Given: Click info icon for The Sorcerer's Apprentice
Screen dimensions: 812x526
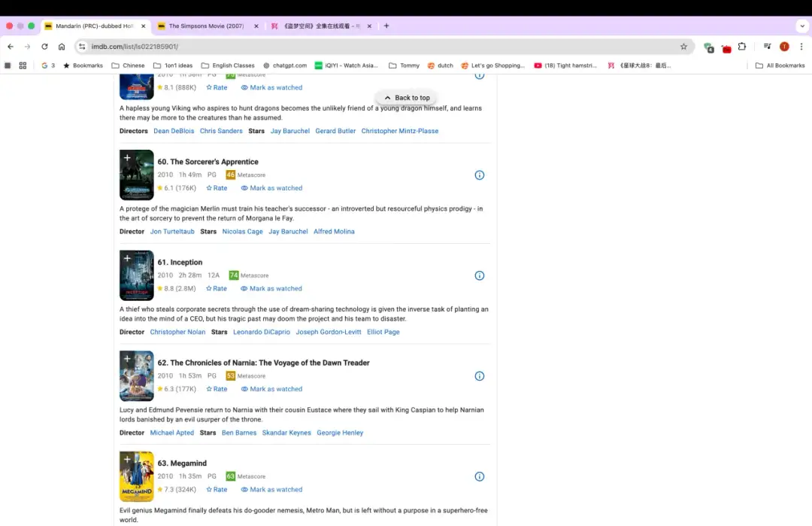Looking at the screenshot, I should tap(480, 175).
